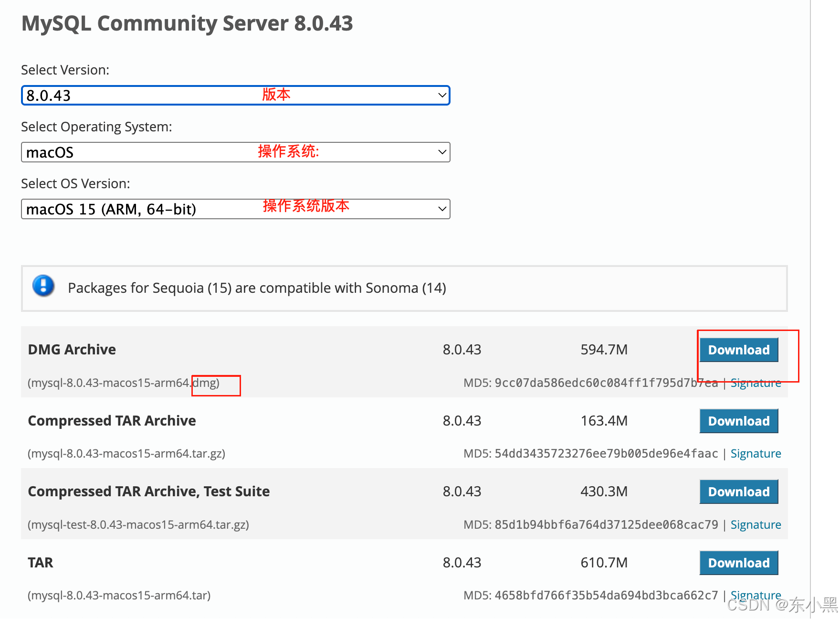840x619 pixels.
Task: Download the DMG Archive package
Action: tap(739, 350)
